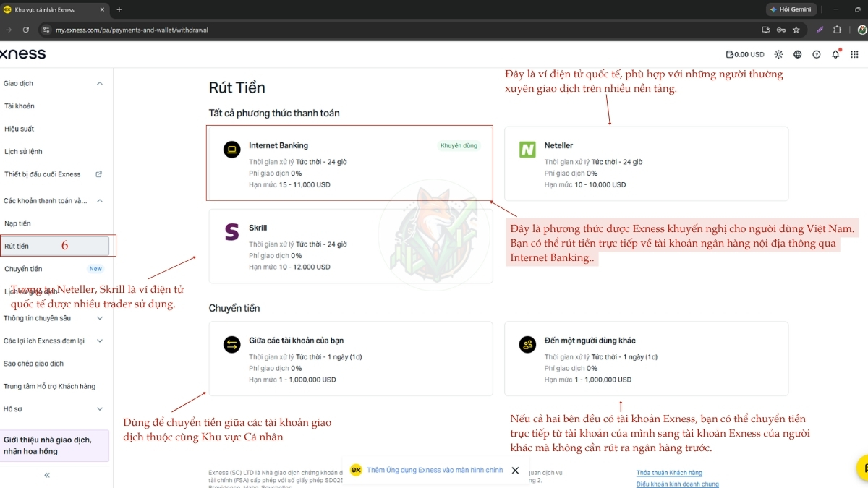Open Trung tâm Hỗ trợ Khách hàng
This screenshot has height=488, width=868.
[x=49, y=386]
